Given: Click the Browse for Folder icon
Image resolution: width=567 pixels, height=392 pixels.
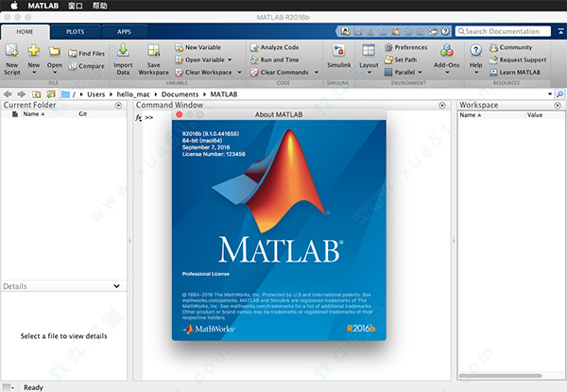Looking at the screenshot, I should point(51,94).
